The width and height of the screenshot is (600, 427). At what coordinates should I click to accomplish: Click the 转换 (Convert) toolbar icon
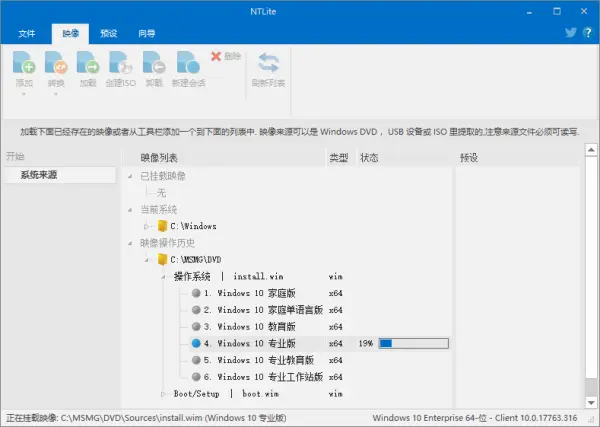(56, 63)
